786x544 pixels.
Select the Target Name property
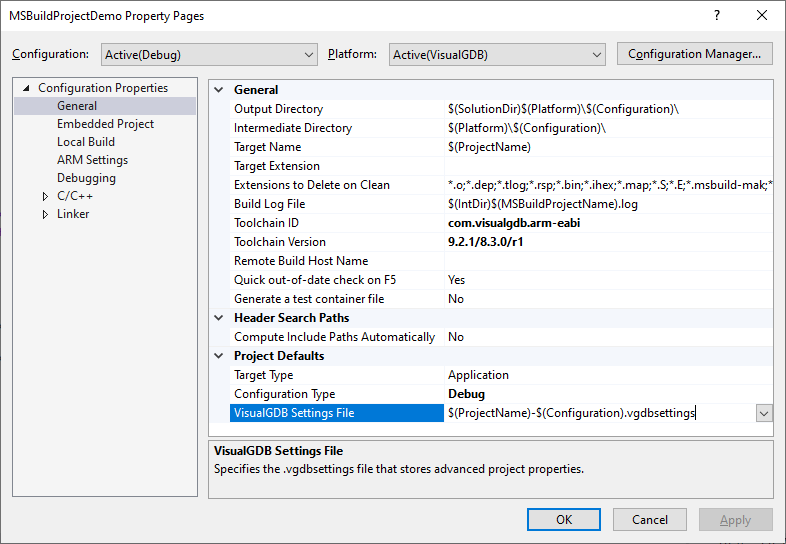337,147
